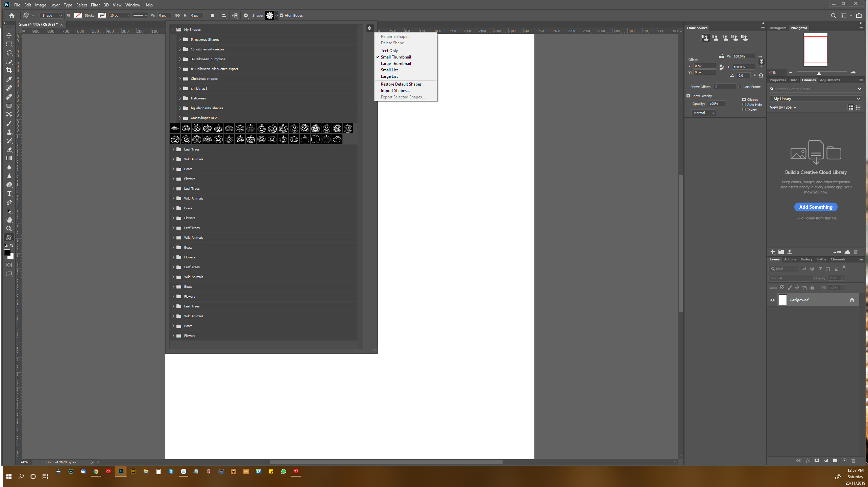
Task: Select the Horizontal Type tool
Action: point(9,193)
